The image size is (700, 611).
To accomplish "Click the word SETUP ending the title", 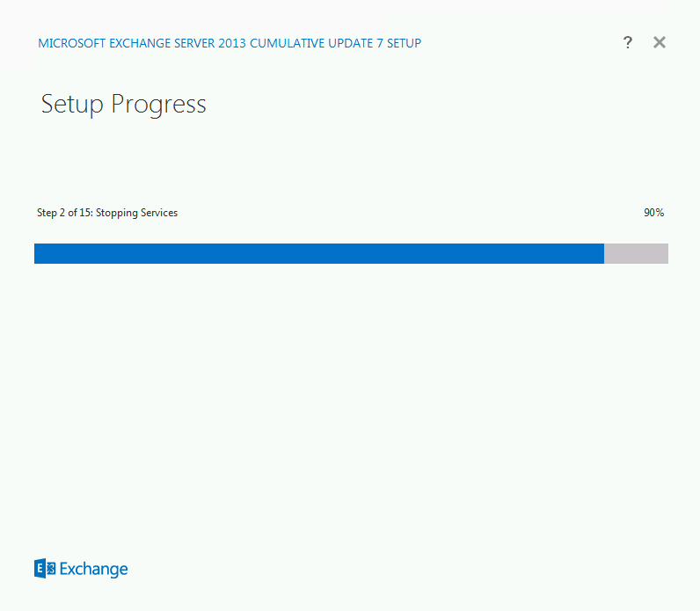I will point(404,43).
